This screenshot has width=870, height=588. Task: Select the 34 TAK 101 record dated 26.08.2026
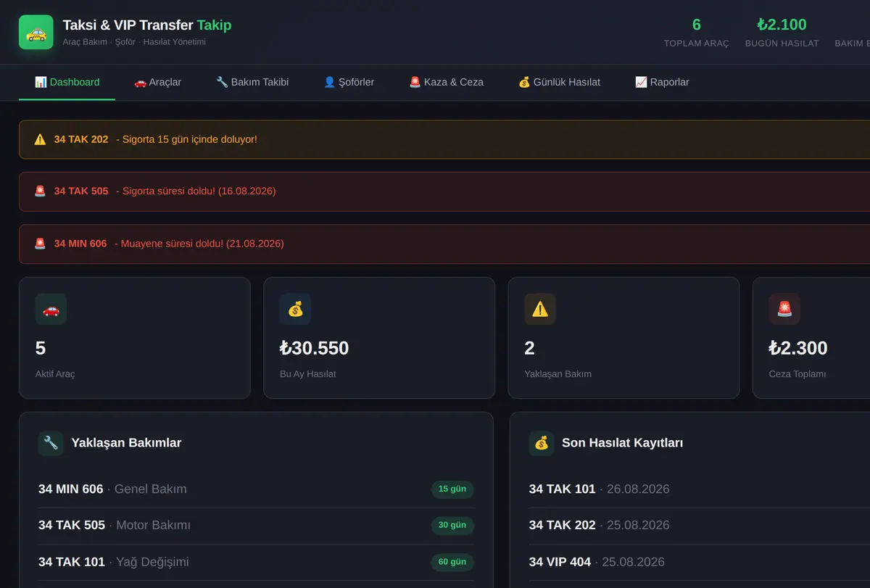click(x=700, y=489)
